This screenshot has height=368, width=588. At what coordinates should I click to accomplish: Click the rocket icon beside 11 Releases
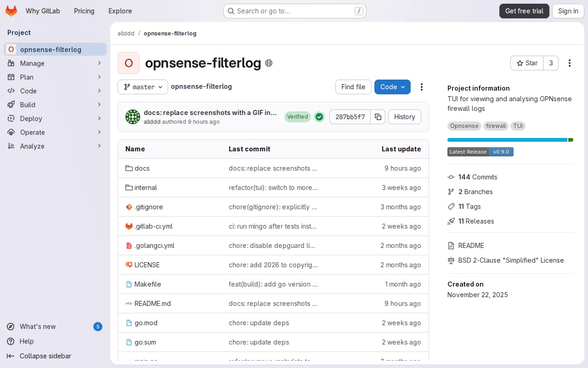[451, 221]
